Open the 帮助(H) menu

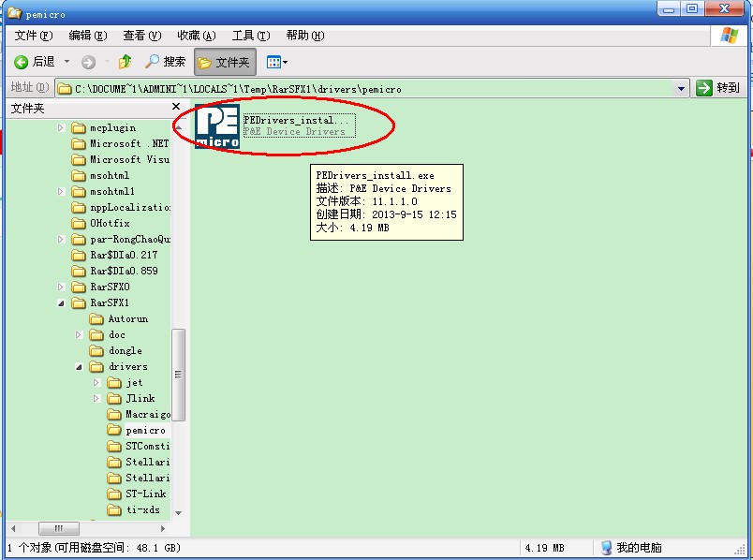[x=305, y=36]
